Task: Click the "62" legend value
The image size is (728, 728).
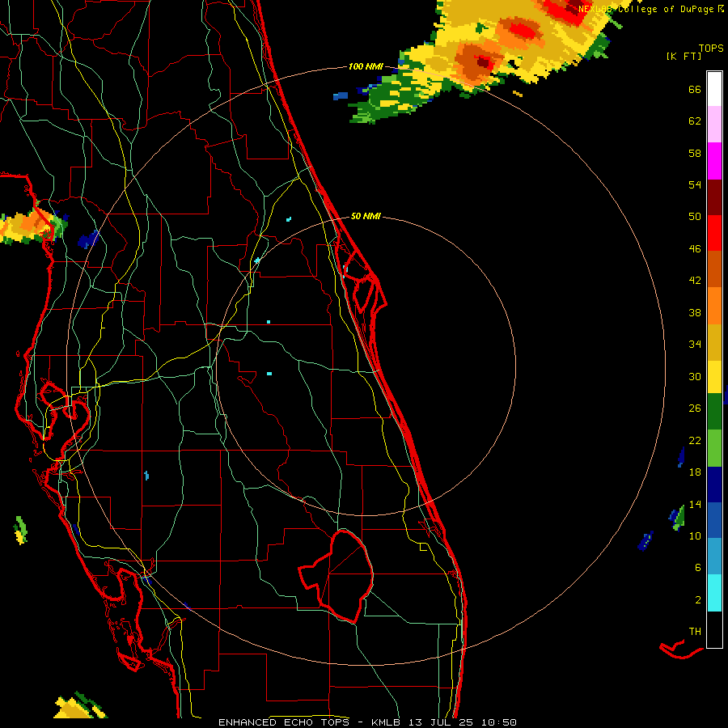Action: [695, 121]
